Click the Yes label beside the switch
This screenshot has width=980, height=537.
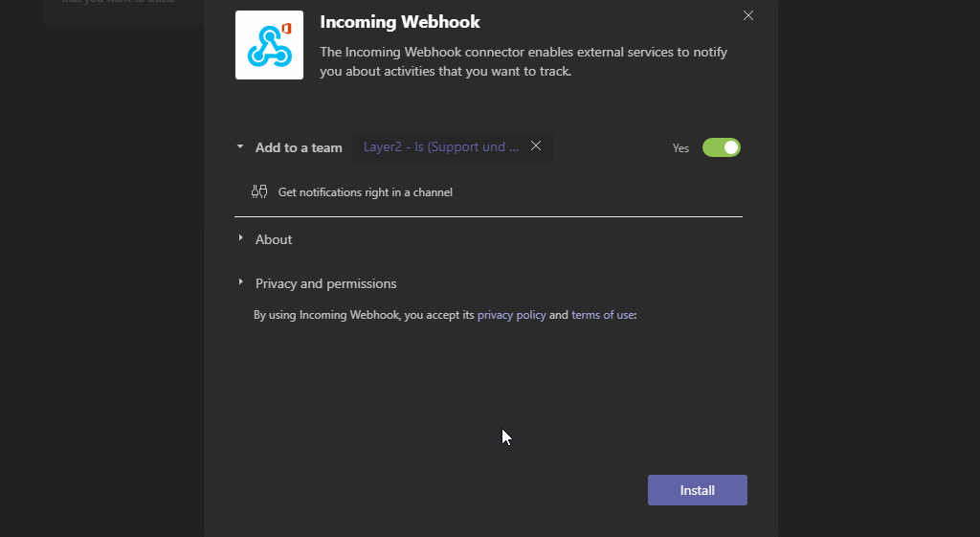[x=680, y=148]
